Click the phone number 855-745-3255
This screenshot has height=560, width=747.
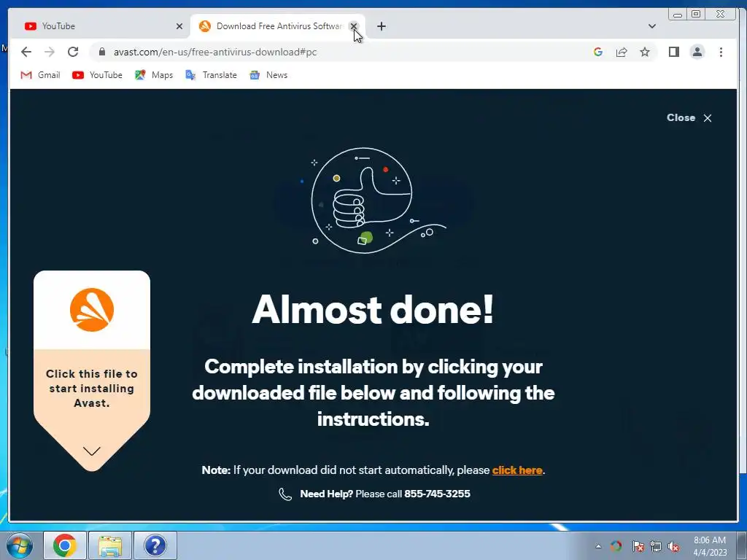[437, 494]
